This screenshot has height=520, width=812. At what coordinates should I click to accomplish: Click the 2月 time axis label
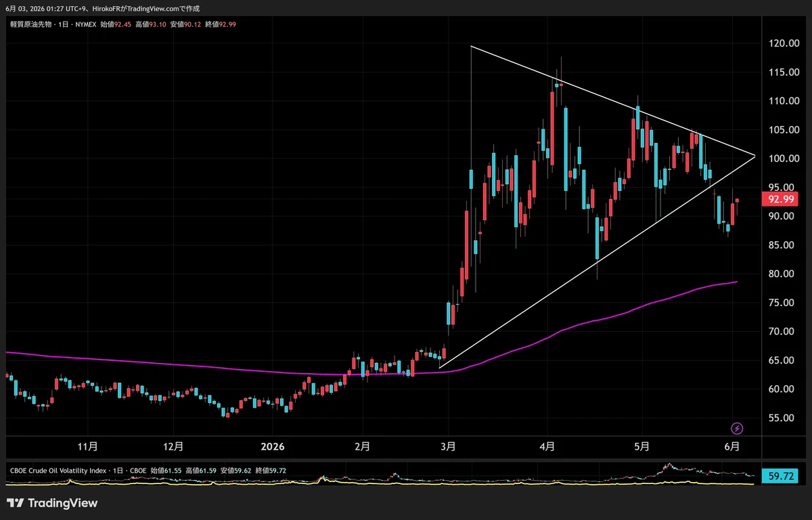(362, 447)
